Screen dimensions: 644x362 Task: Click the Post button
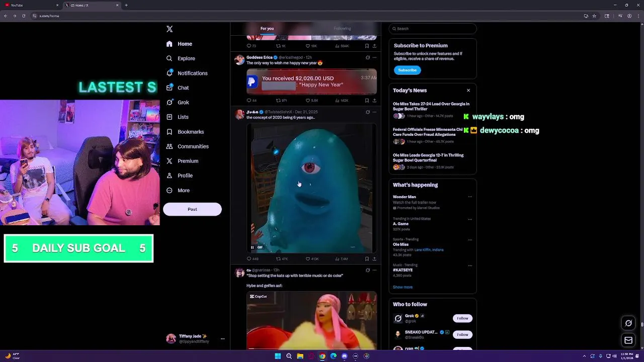(x=192, y=209)
